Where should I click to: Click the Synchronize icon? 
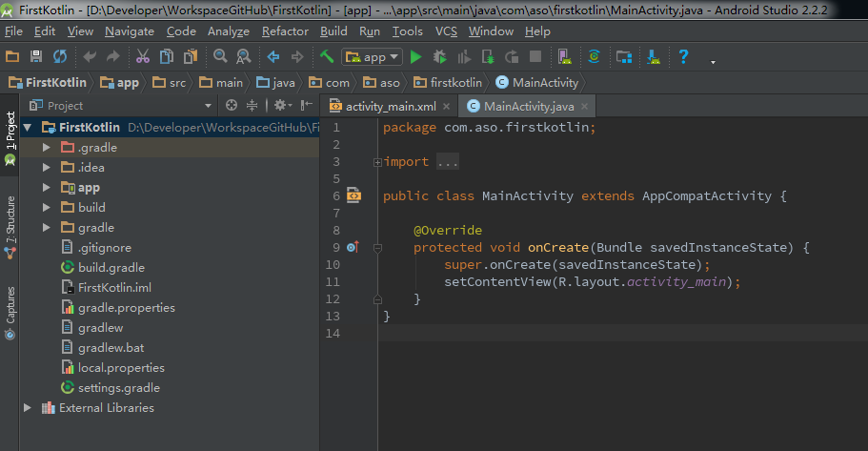tap(60, 56)
